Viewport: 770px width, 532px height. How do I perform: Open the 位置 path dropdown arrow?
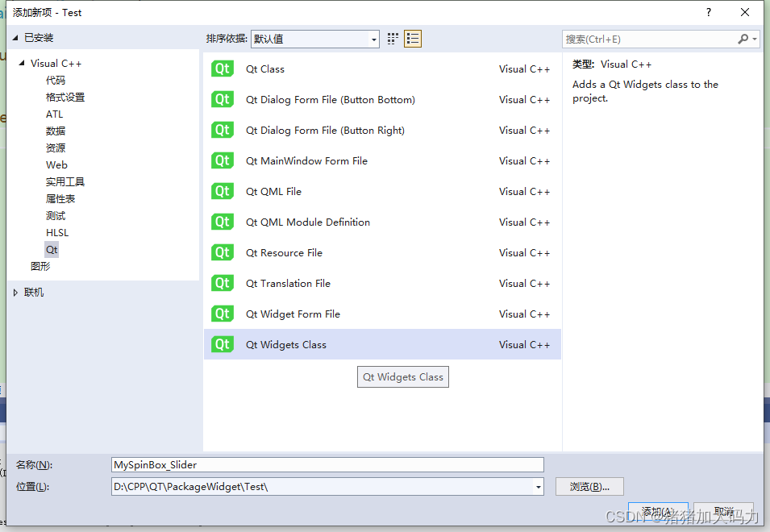point(539,487)
